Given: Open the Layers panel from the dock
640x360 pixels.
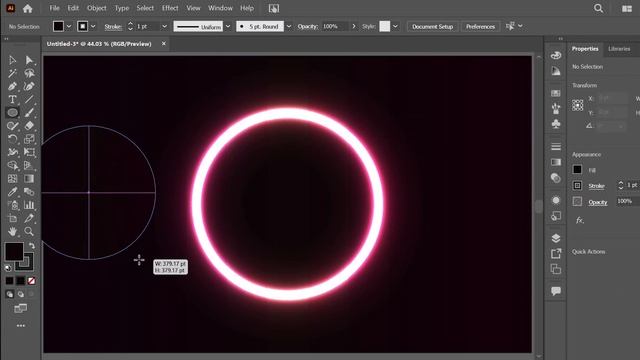Looking at the screenshot, I should point(556,238).
